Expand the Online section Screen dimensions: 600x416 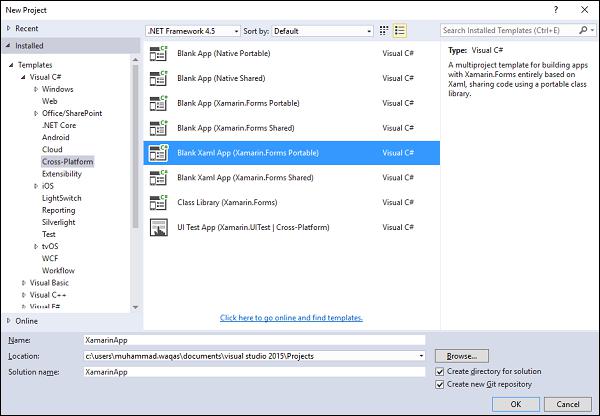click(x=9, y=321)
